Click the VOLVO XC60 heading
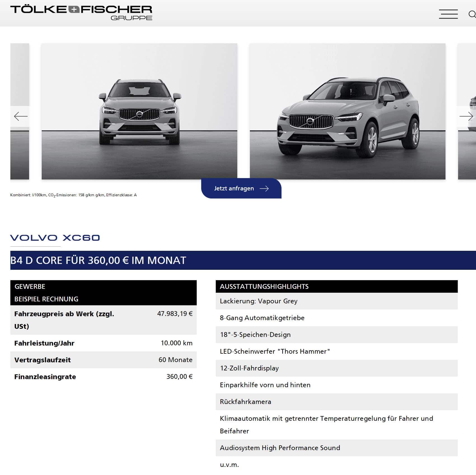Screen dimensions: 476x475 click(55, 238)
